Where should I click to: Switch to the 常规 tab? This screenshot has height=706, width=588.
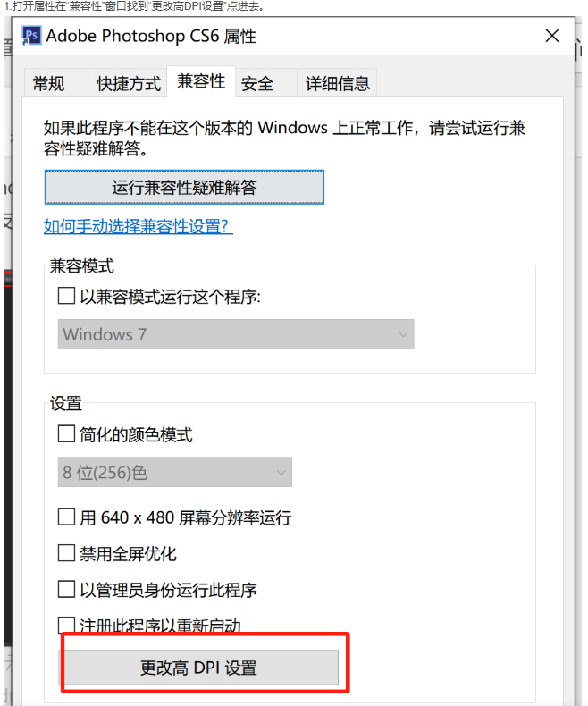click(x=49, y=84)
